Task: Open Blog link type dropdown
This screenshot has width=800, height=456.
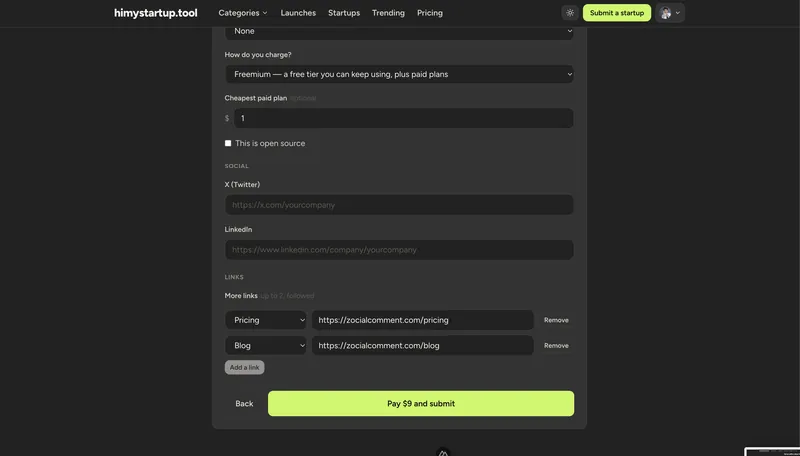Action: point(266,345)
